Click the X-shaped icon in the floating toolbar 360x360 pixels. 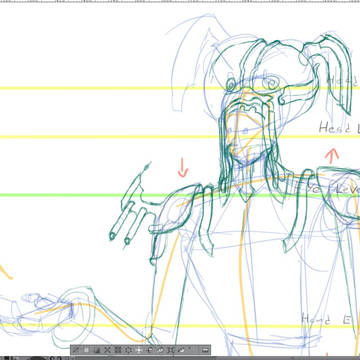(107, 350)
